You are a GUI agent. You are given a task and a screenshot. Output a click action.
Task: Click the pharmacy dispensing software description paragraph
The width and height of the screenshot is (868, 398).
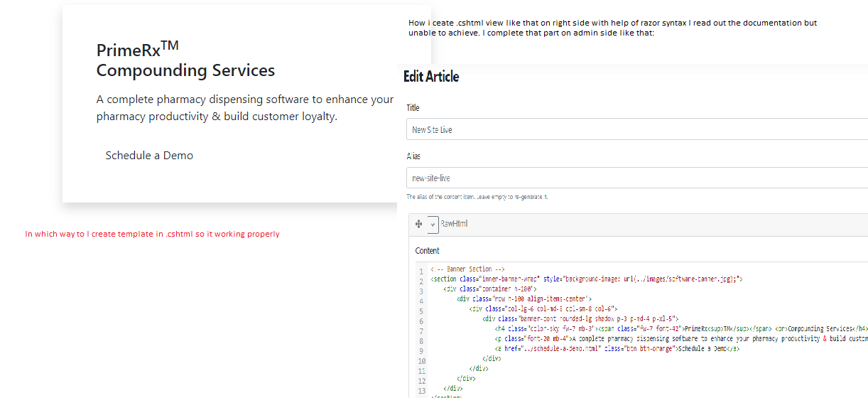coord(245,108)
